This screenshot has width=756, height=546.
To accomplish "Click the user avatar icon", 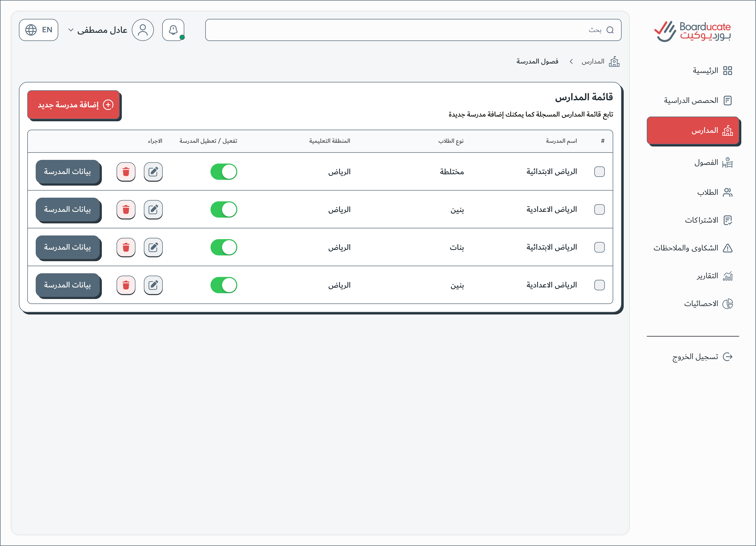I will pos(143,30).
